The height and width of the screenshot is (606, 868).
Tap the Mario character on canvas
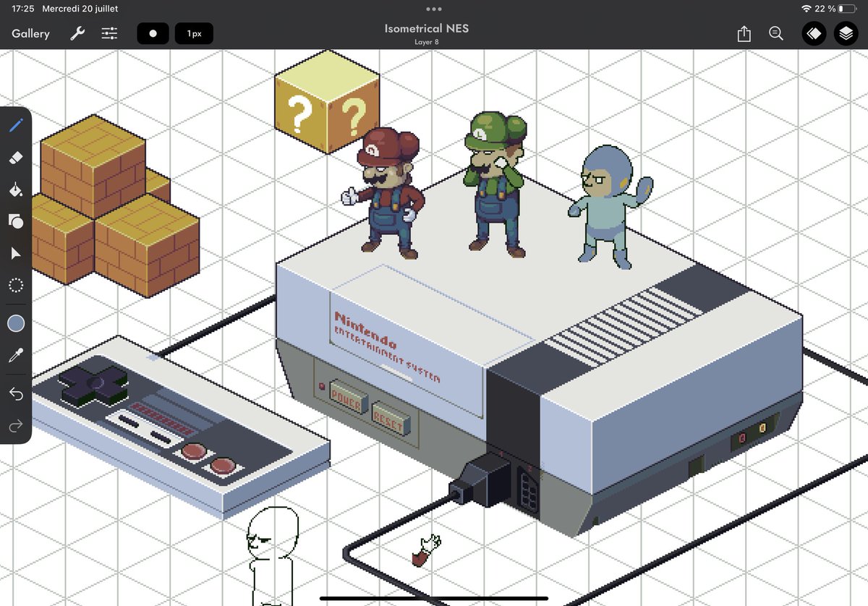pos(381,193)
